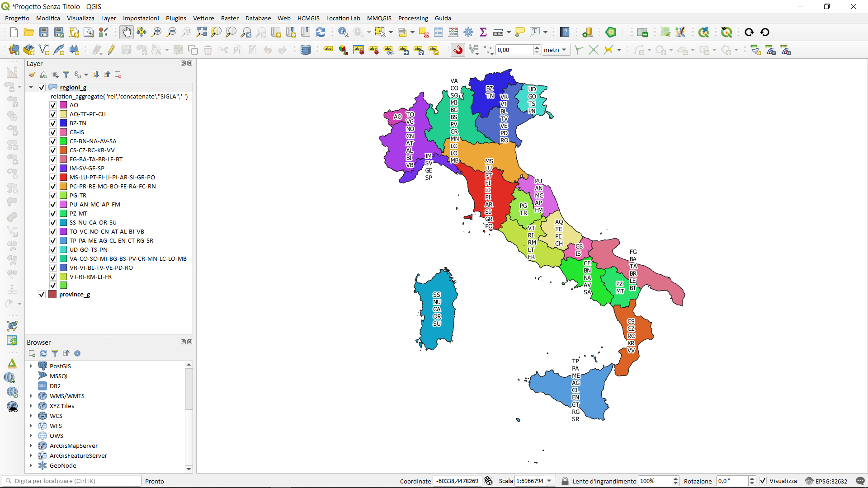Viewport: 868px width, 488px height.
Task: Toggle the snapping magnet icon
Action: [458, 50]
